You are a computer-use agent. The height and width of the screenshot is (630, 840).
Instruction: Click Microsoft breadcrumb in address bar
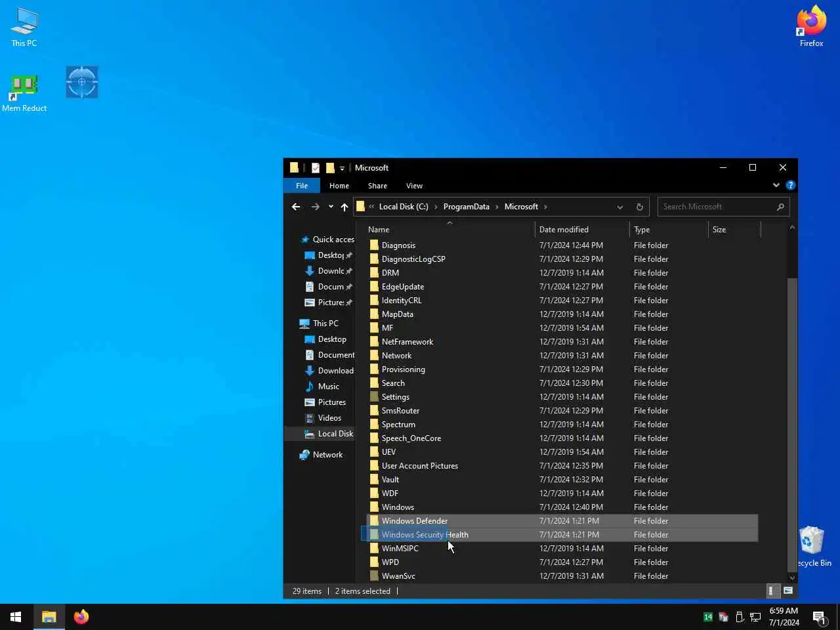pyautogui.click(x=521, y=207)
